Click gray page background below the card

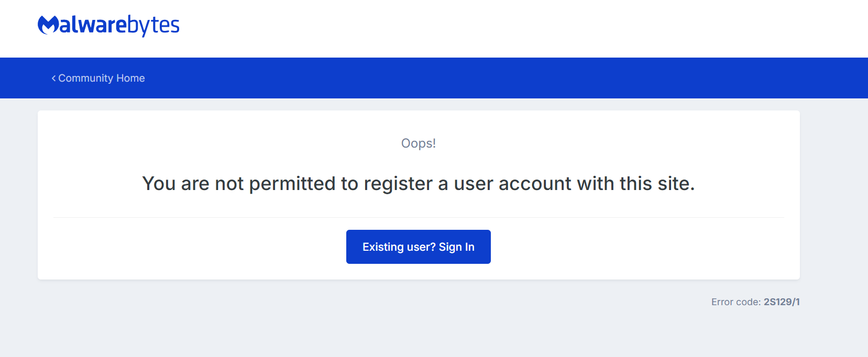(367, 325)
